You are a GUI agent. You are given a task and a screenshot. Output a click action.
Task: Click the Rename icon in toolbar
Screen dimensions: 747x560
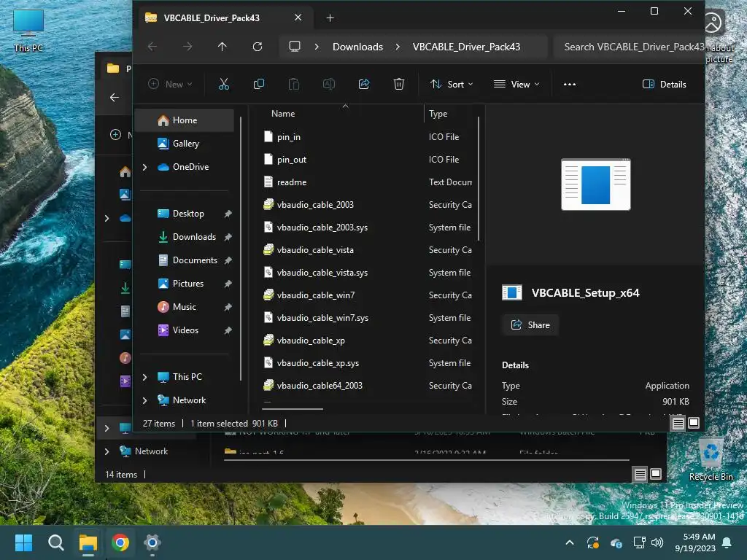329,85
